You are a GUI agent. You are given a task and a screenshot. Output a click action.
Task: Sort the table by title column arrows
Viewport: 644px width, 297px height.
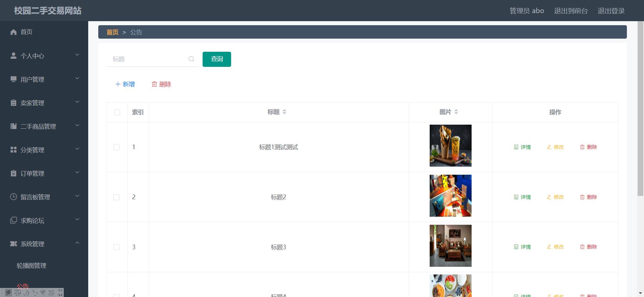284,112
